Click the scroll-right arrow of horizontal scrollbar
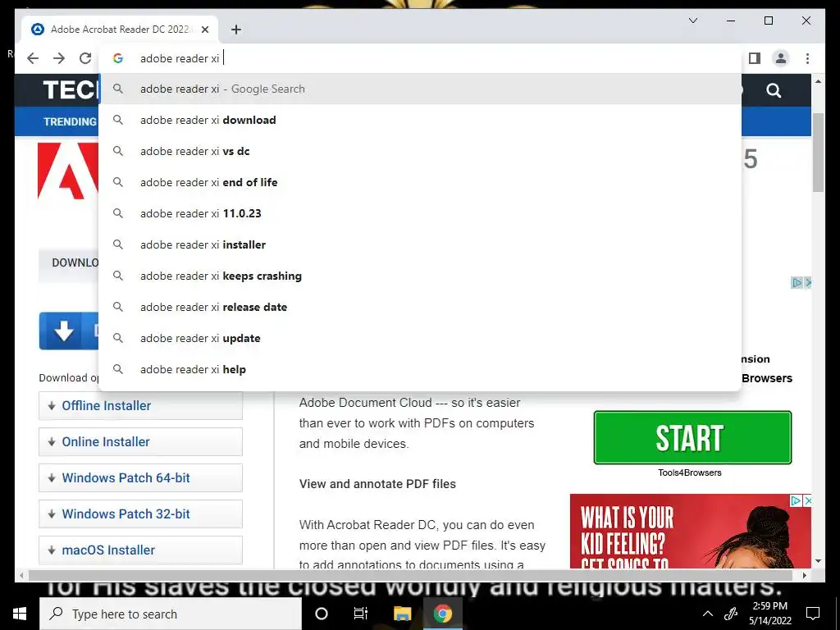Viewport: 840px width, 630px height. (805, 575)
